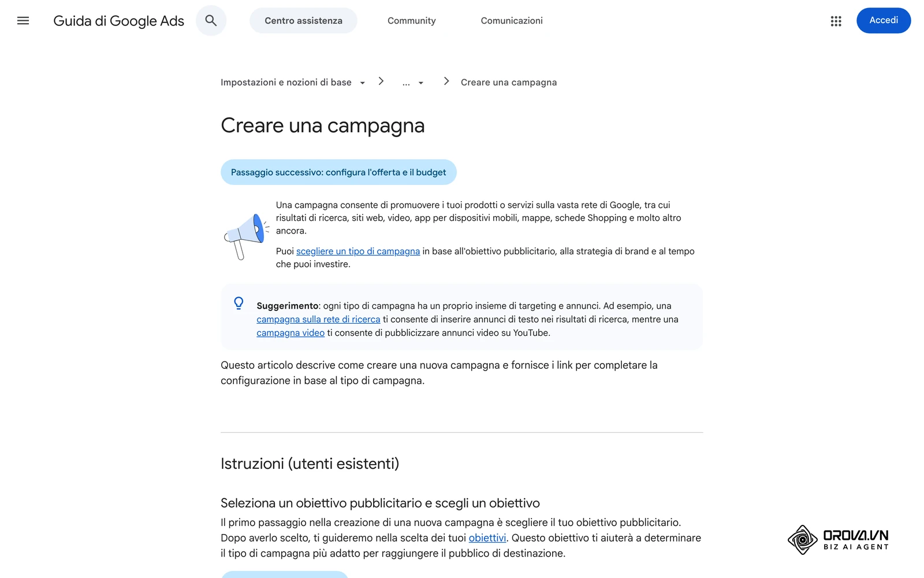The width and height of the screenshot is (924, 578).
Task: Click the paragraph starting 'Una campagna consente'
Action: point(478,218)
